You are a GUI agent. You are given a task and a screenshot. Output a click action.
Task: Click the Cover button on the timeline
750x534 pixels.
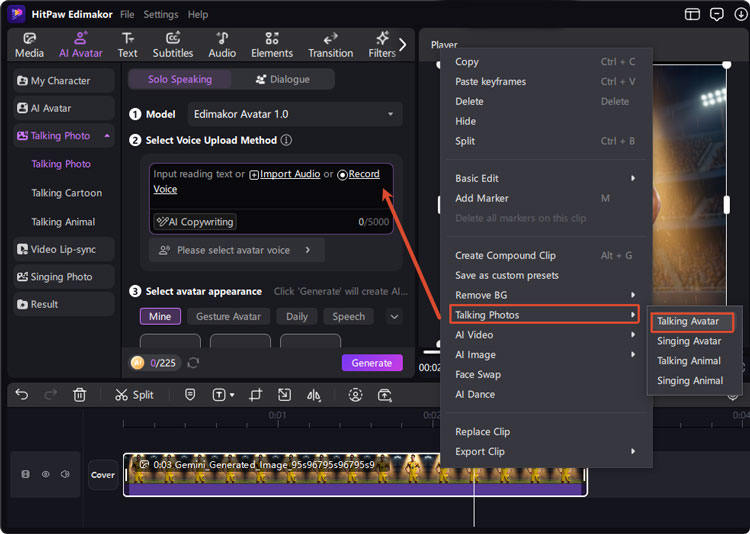tap(103, 475)
